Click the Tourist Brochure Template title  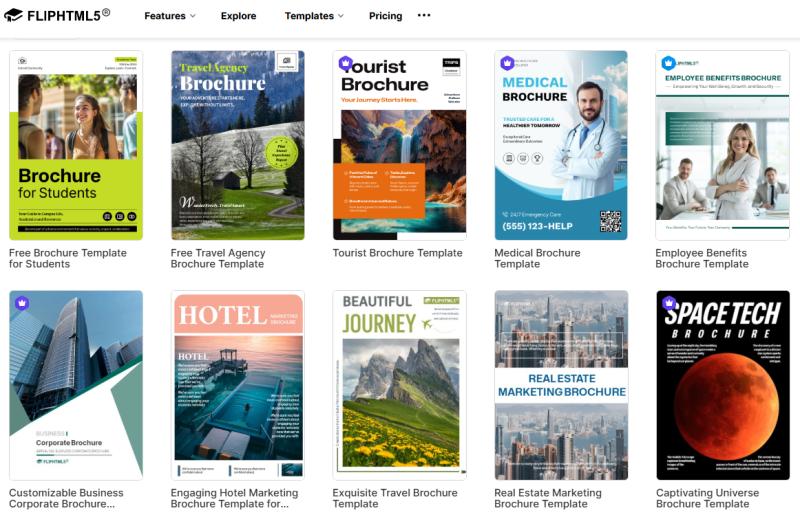pos(397,253)
